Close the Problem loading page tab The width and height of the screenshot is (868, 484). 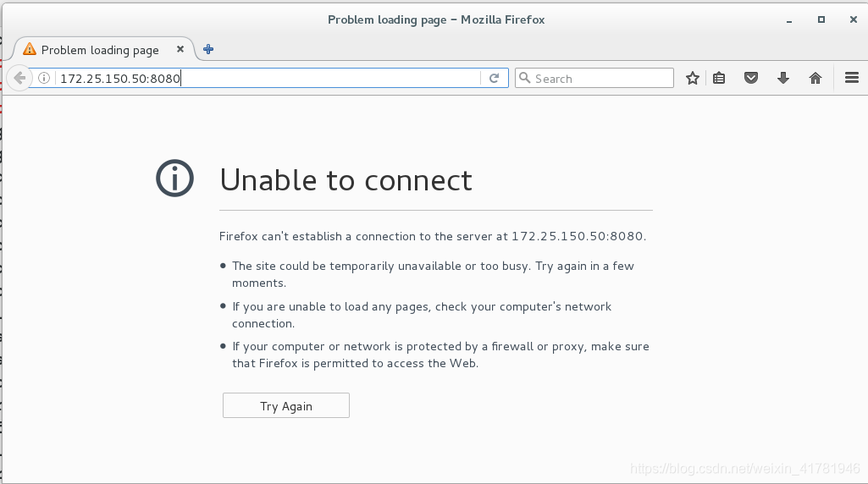coord(180,49)
